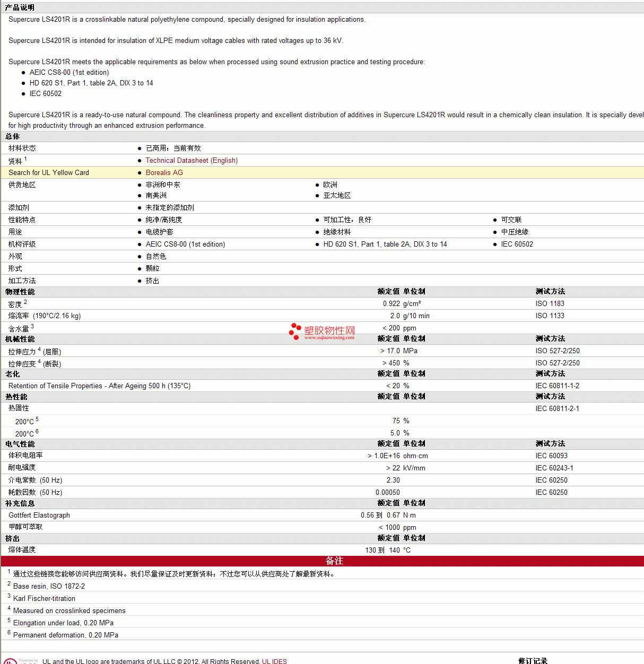Select the IEC 60243-1 test method cell
644x664 pixels.
pos(554,468)
